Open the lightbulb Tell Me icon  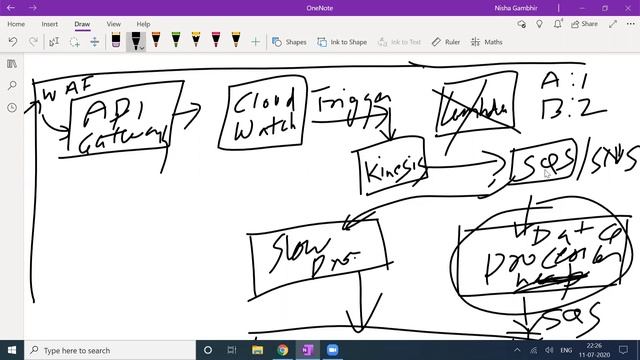coord(539,24)
